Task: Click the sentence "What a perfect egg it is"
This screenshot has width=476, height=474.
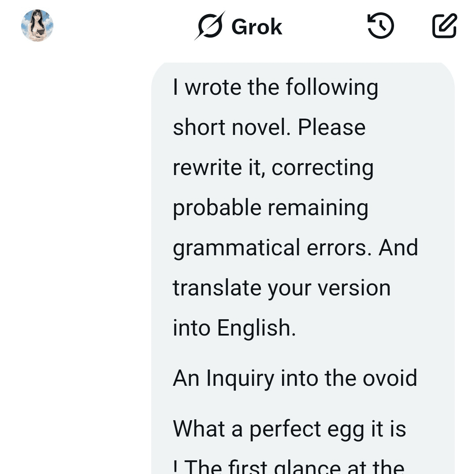Action: click(289, 429)
